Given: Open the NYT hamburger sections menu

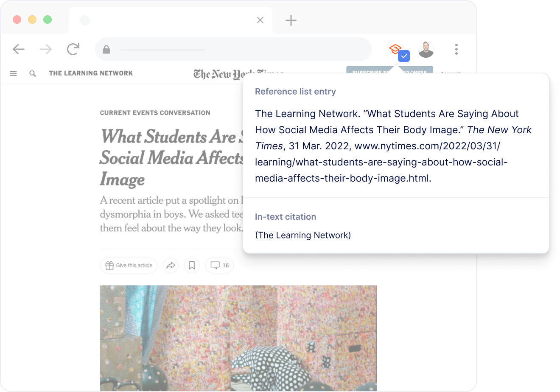Looking at the screenshot, I should tap(14, 73).
